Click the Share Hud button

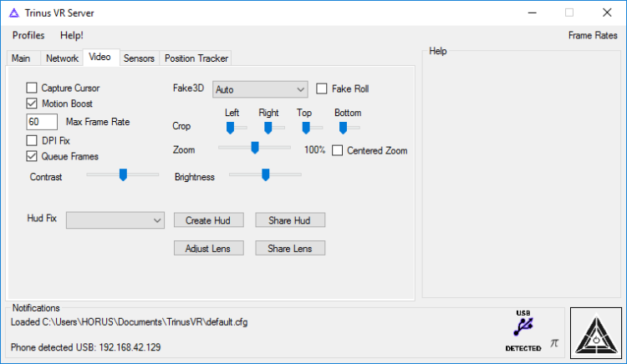tap(290, 220)
